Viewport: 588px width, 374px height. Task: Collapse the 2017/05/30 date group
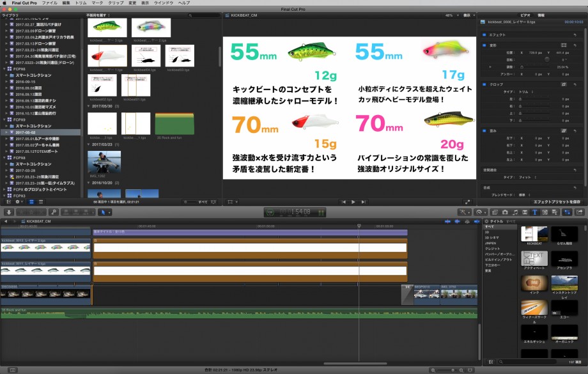89,106
